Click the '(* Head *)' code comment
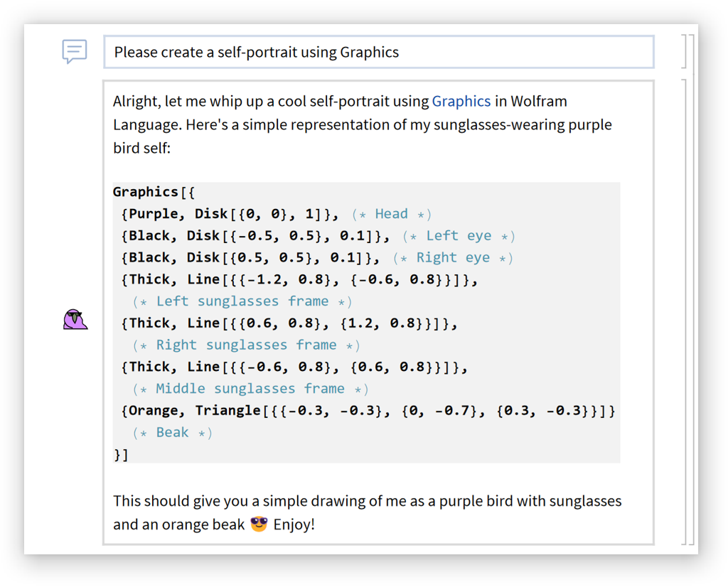The height and width of the screenshot is (587, 728). click(x=391, y=214)
